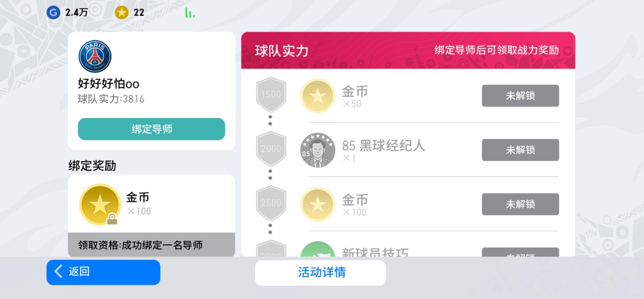Click 未解锁 button for the 1500 coin reward

(520, 96)
